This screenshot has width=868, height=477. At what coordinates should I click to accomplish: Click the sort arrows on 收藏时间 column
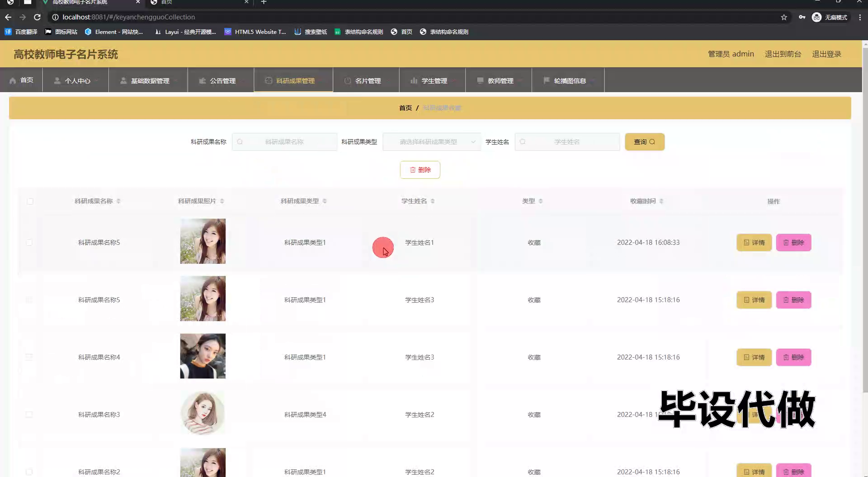[661, 201]
